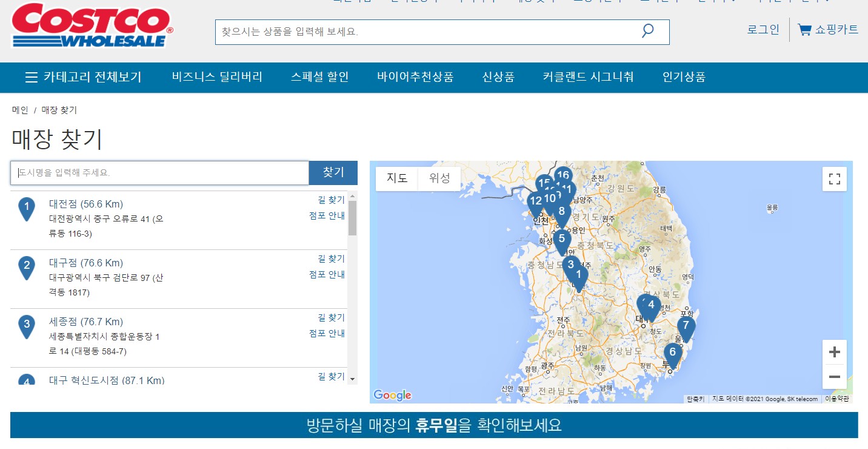Click 점포 안내 for 세종점
868x449 pixels.
tap(327, 333)
